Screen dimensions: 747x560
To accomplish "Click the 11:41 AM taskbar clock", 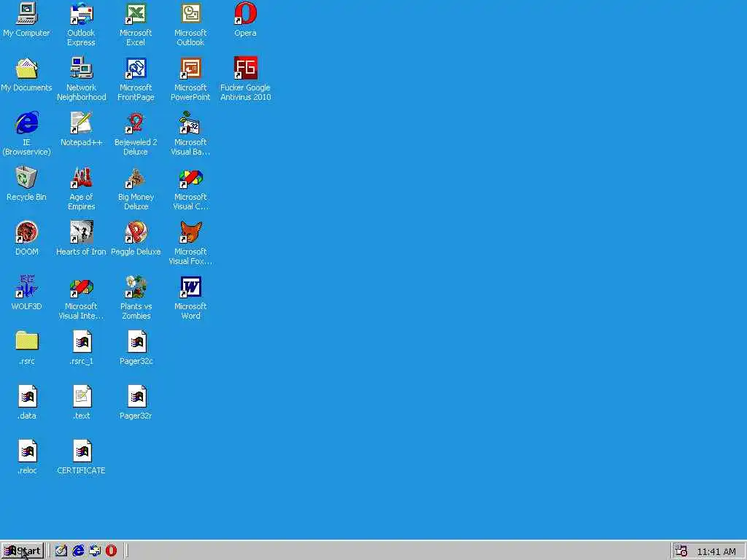I will (x=716, y=552).
